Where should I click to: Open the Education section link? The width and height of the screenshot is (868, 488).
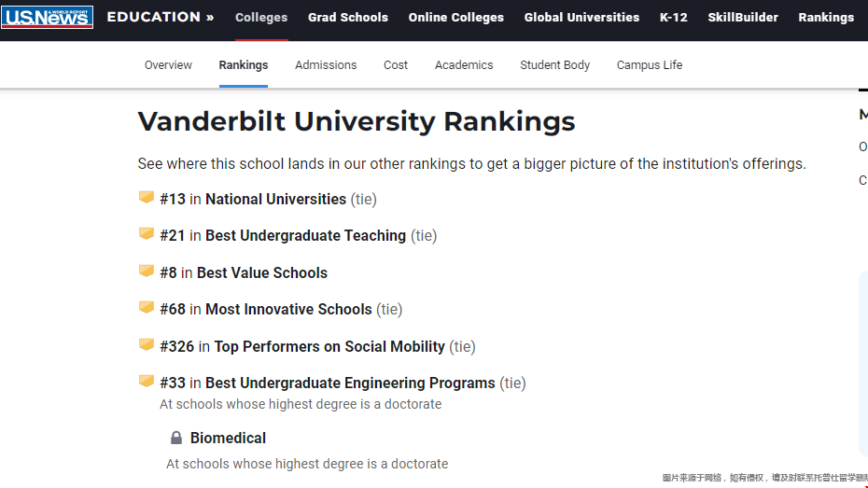pyautogui.click(x=161, y=17)
